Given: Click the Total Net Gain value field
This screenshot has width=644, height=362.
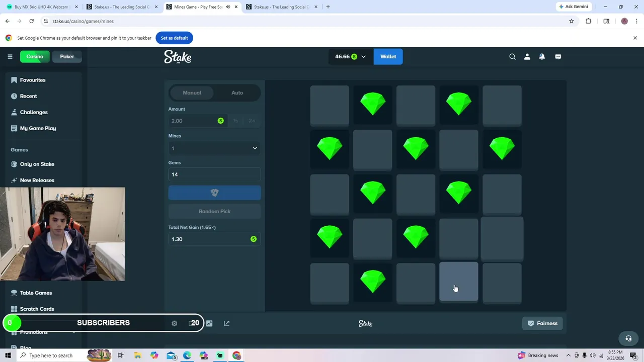Looking at the screenshot, I should [x=214, y=239].
